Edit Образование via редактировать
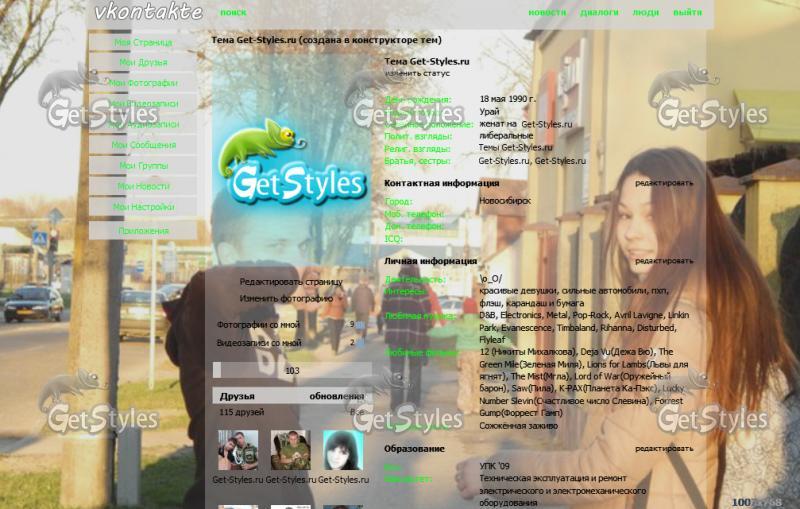Image resolution: width=800 pixels, height=509 pixels. (664, 448)
